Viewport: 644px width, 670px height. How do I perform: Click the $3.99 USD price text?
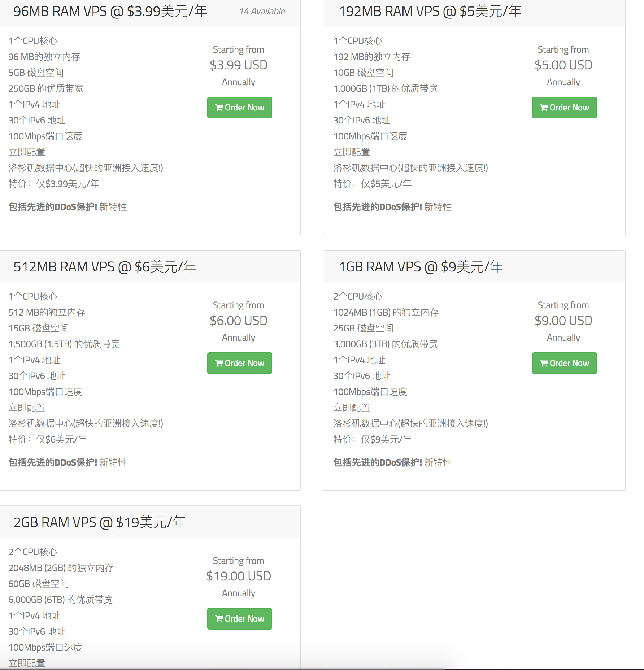pyautogui.click(x=239, y=65)
